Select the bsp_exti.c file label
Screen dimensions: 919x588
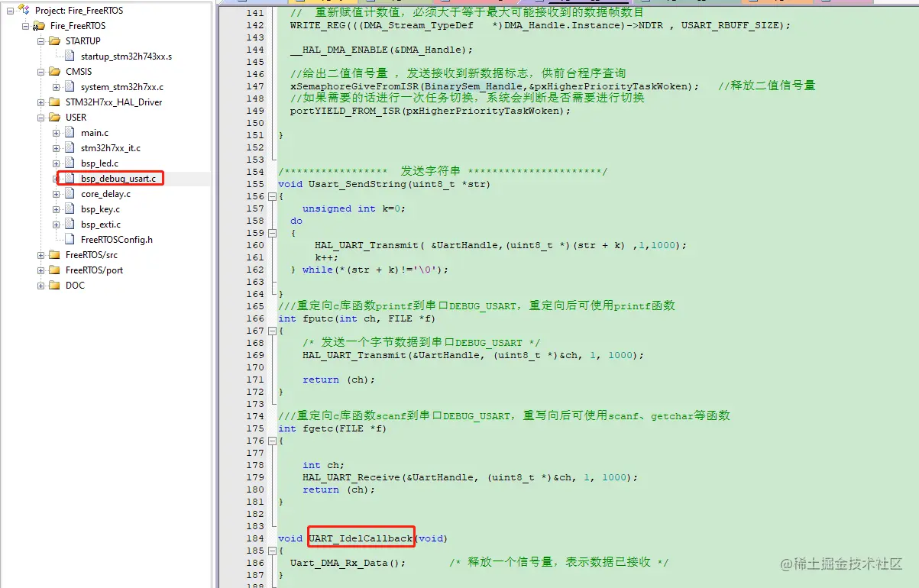pyautogui.click(x=101, y=224)
